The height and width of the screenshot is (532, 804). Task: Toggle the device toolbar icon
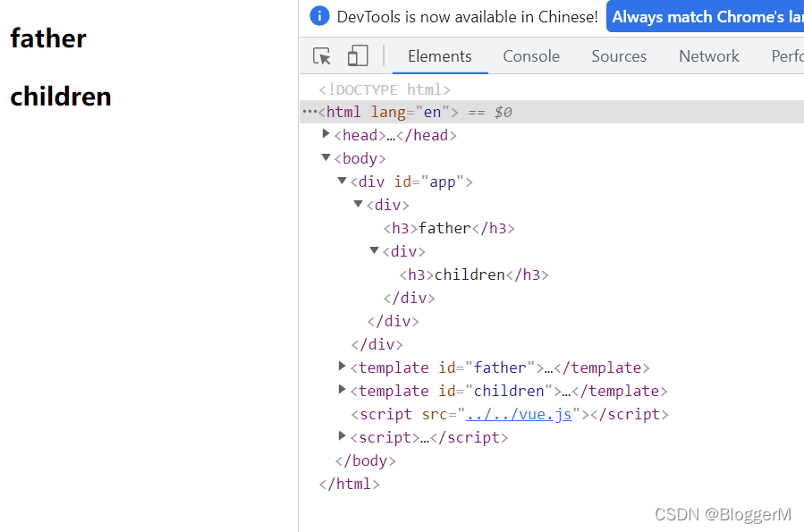point(358,55)
